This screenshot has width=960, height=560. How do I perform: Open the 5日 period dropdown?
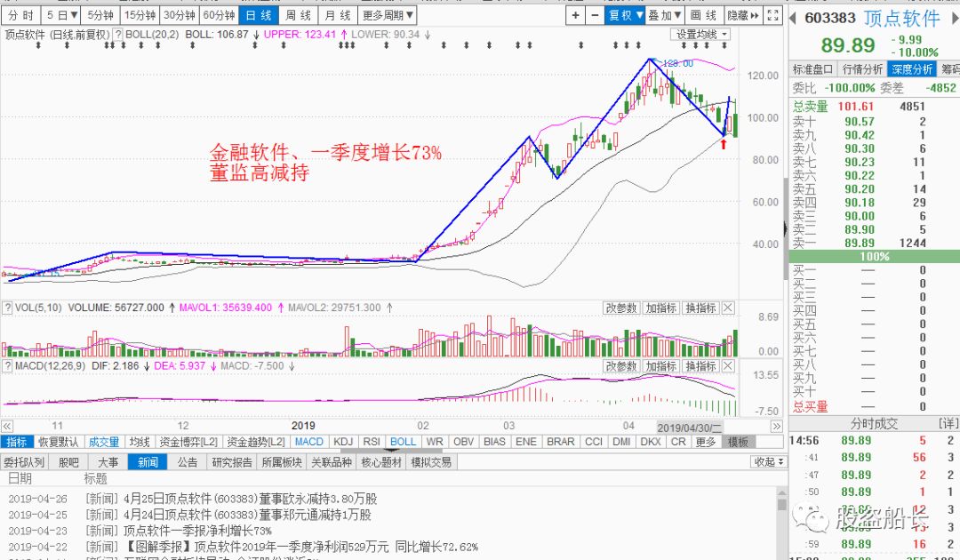[62, 15]
